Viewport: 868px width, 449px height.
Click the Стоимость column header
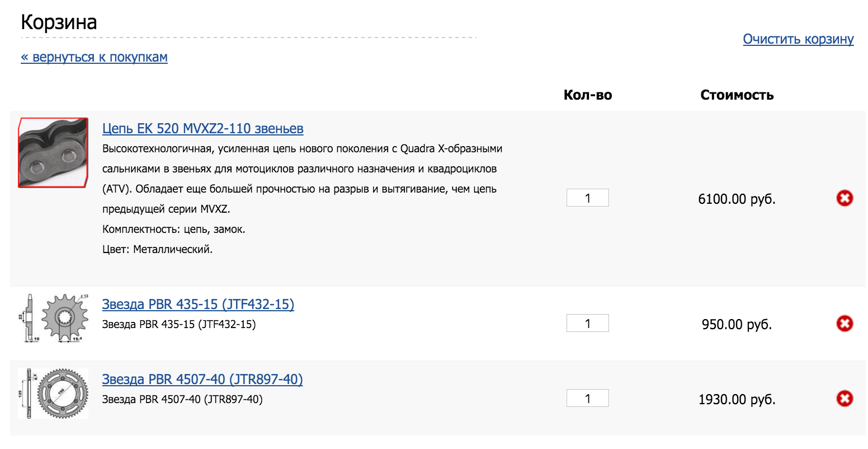[737, 95]
